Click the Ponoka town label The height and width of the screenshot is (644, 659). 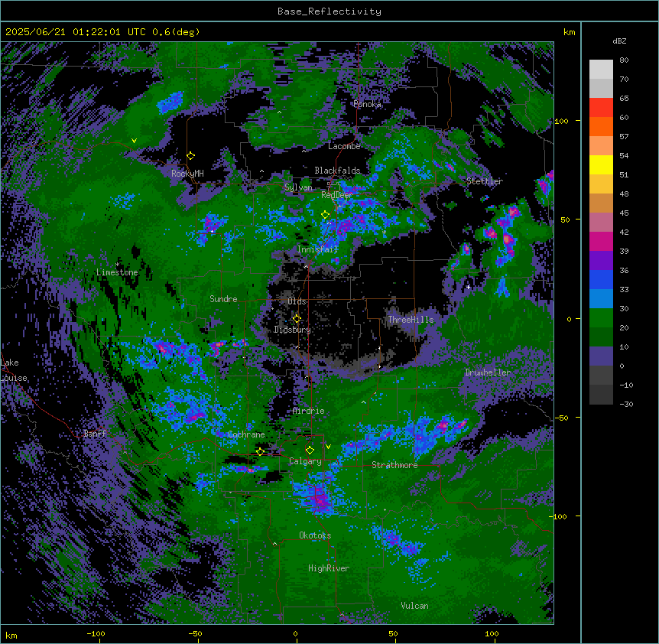pos(367,104)
